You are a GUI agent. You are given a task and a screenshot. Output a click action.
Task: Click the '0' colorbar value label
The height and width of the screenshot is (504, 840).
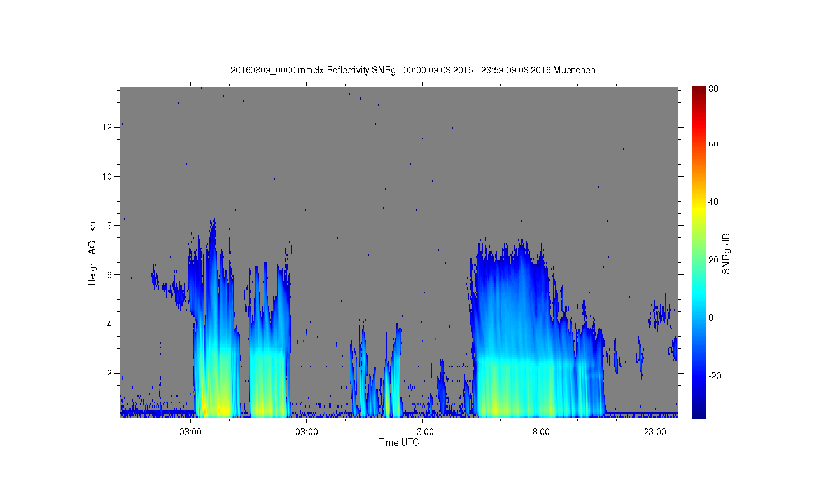pyautogui.click(x=711, y=318)
